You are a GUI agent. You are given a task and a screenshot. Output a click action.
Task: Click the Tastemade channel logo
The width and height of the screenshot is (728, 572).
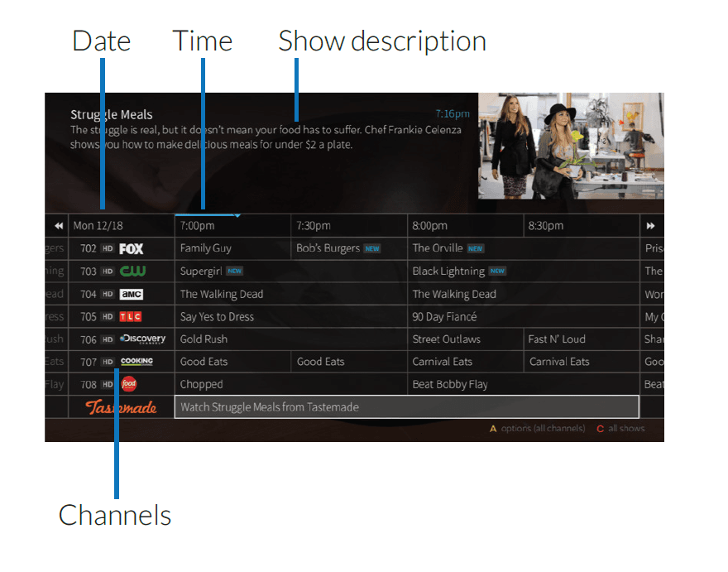click(x=121, y=406)
